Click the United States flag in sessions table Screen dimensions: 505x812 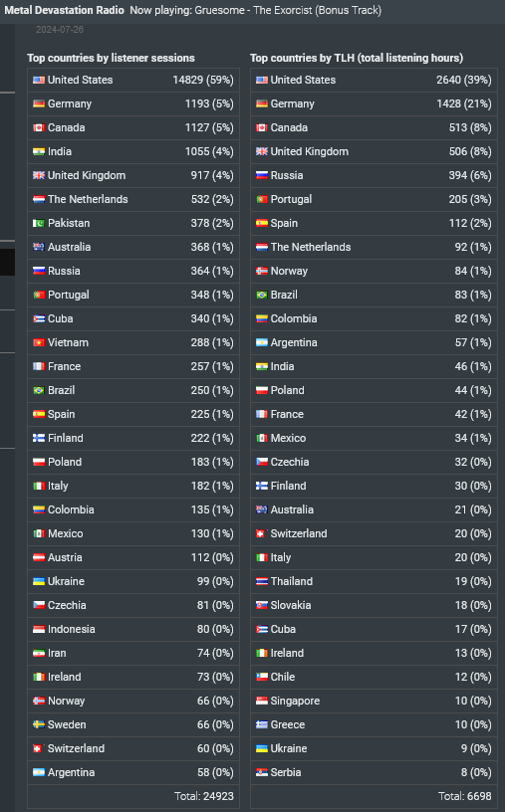[39, 81]
